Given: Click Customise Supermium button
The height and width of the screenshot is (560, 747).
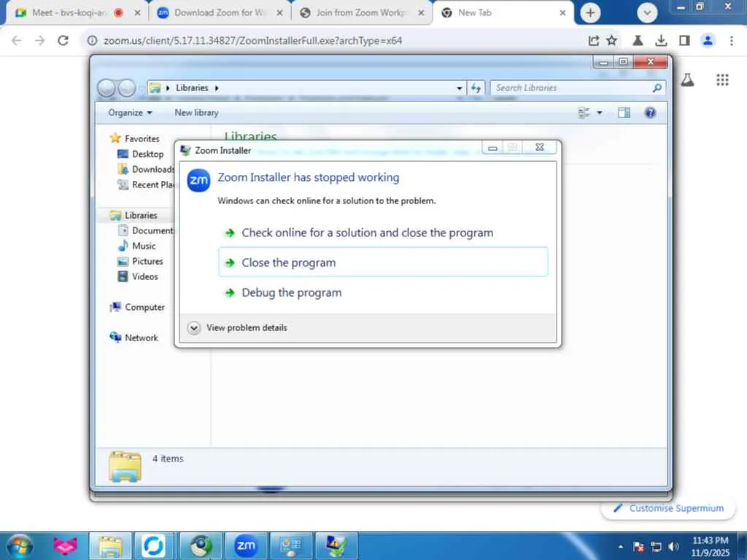Looking at the screenshot, I should 668,508.
